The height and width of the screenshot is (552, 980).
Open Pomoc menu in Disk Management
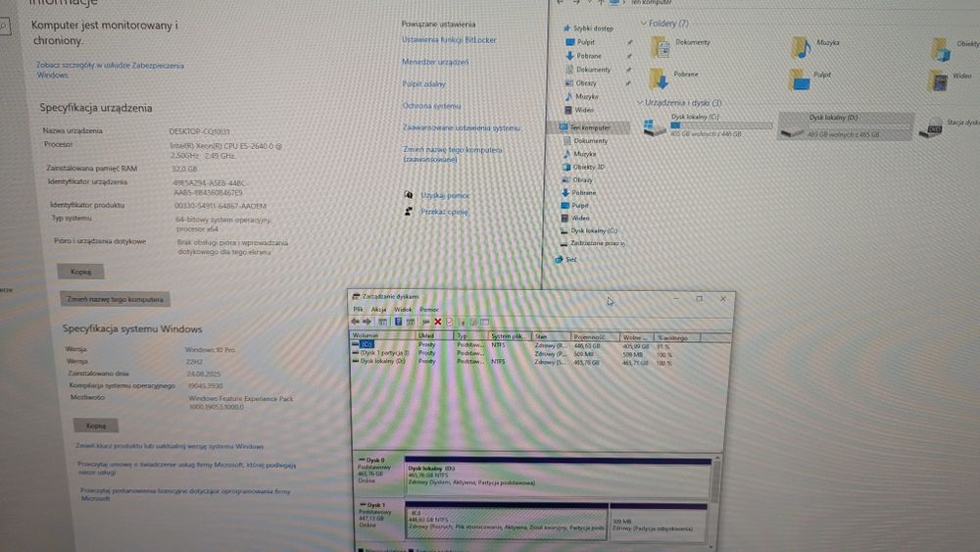coord(429,309)
